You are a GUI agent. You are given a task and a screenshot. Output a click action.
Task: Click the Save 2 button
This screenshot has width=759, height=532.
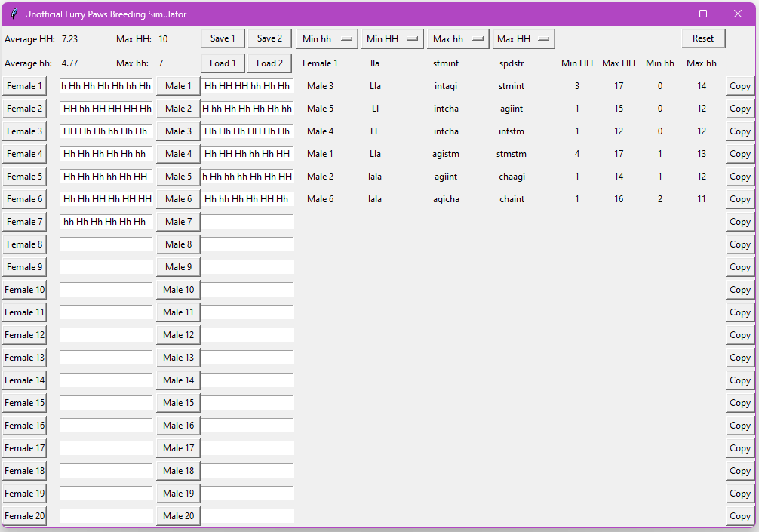pyautogui.click(x=269, y=38)
